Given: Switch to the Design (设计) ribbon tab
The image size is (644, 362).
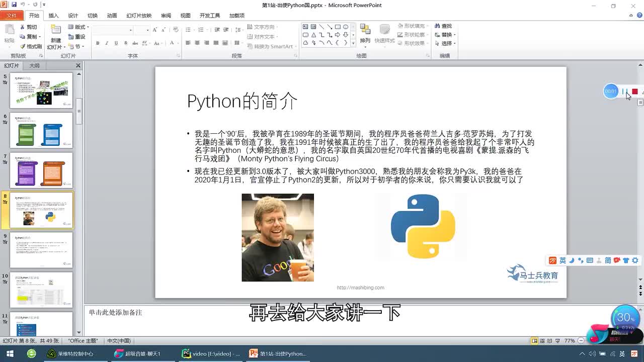Looking at the screenshot, I should (73, 16).
